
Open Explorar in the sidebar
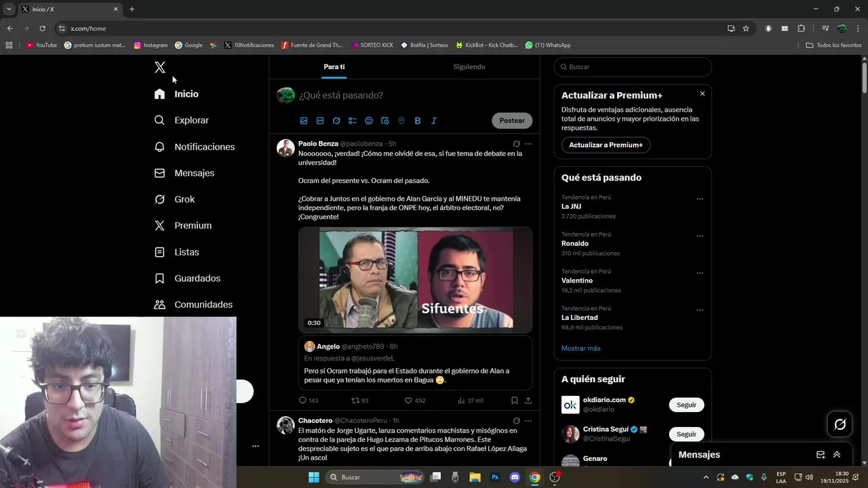tap(182, 120)
